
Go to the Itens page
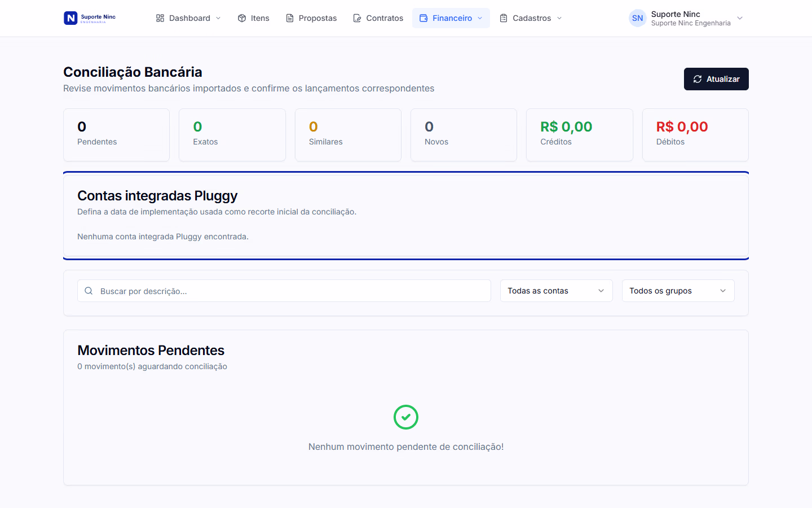[254, 18]
